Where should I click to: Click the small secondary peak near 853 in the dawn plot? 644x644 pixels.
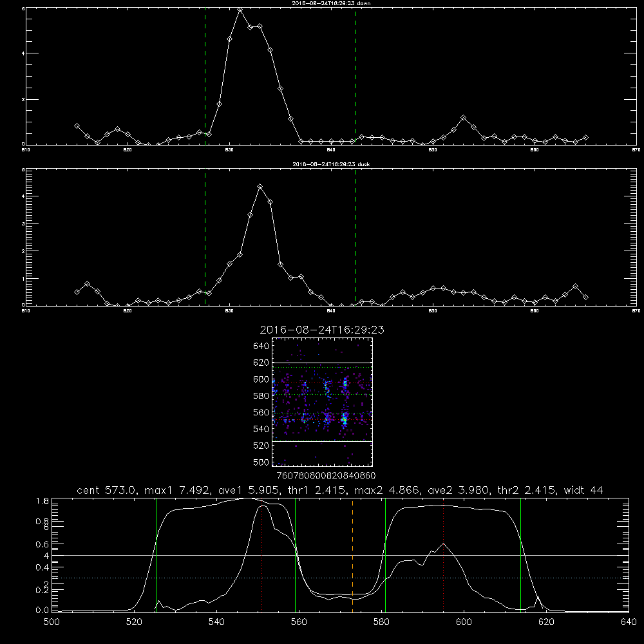[x=463, y=117]
